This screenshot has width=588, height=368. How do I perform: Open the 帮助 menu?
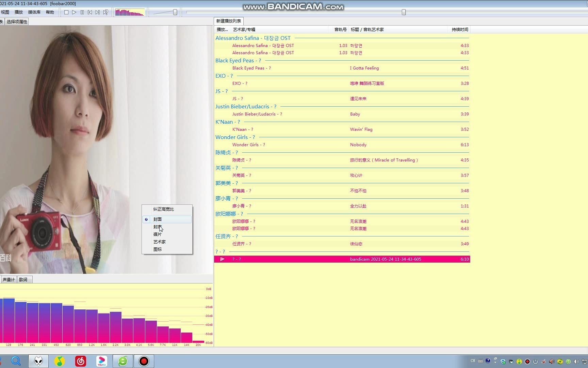(50, 12)
